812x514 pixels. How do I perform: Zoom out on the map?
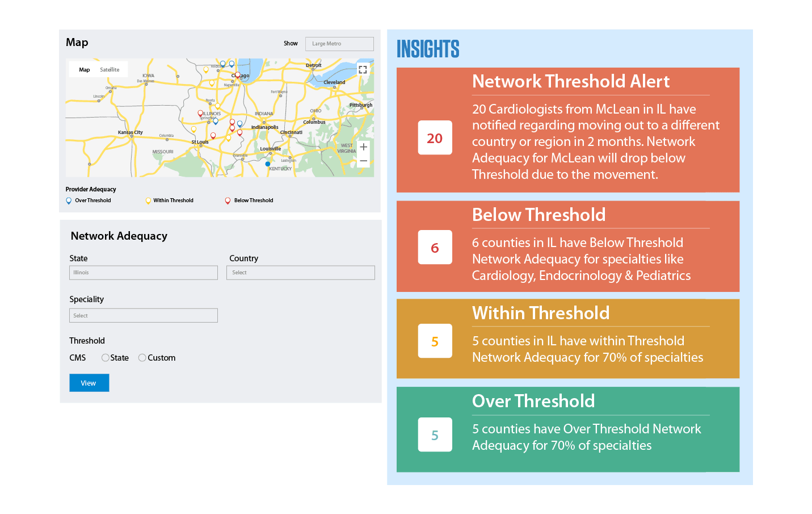point(363,161)
